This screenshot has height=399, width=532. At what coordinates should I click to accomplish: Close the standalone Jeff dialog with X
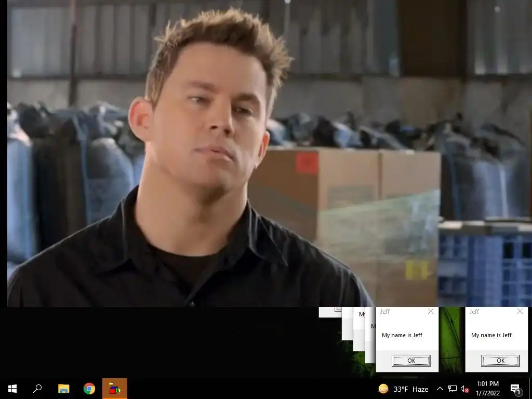(520, 311)
